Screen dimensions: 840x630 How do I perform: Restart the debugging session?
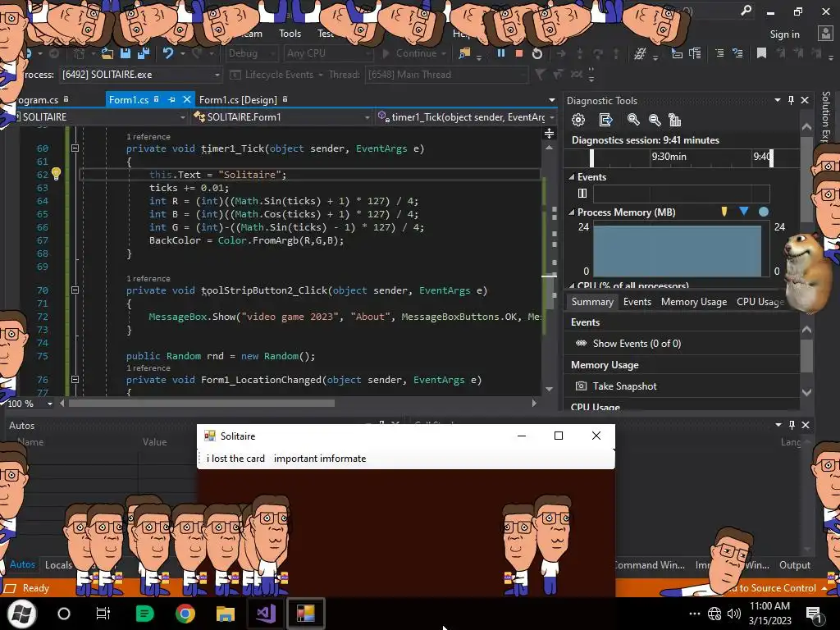click(537, 53)
